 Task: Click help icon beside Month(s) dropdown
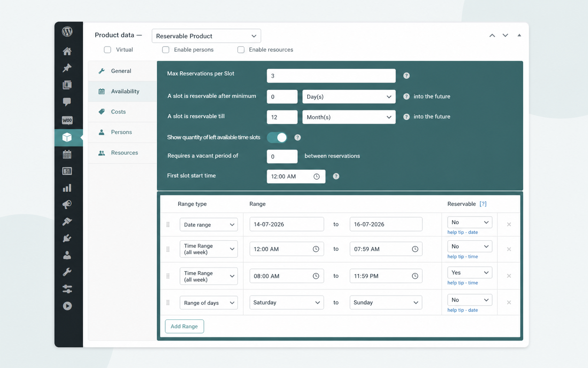[x=406, y=117]
